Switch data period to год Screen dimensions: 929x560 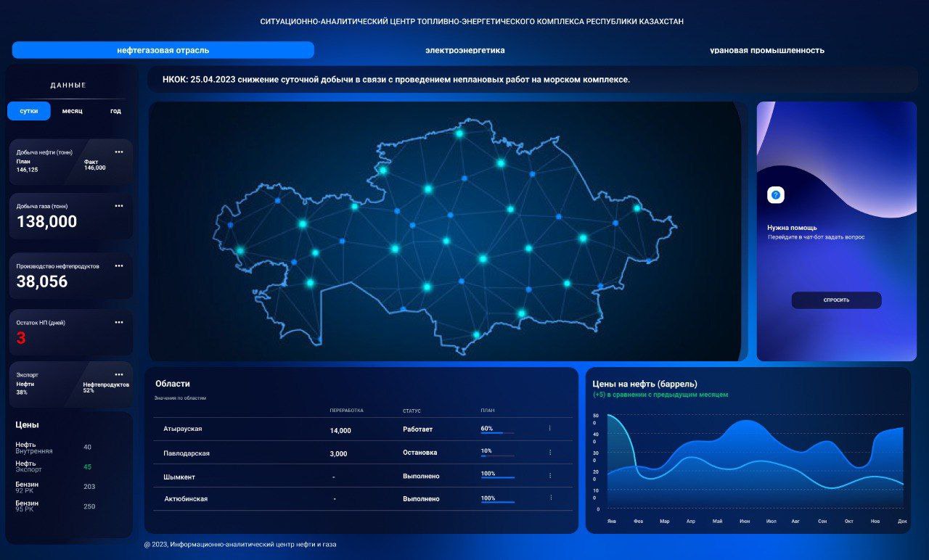point(115,111)
